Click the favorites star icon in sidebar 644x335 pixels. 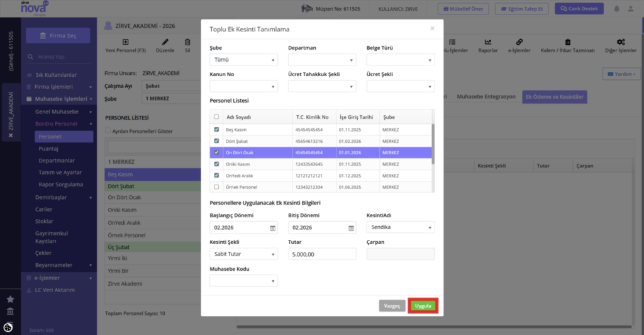[10, 299]
